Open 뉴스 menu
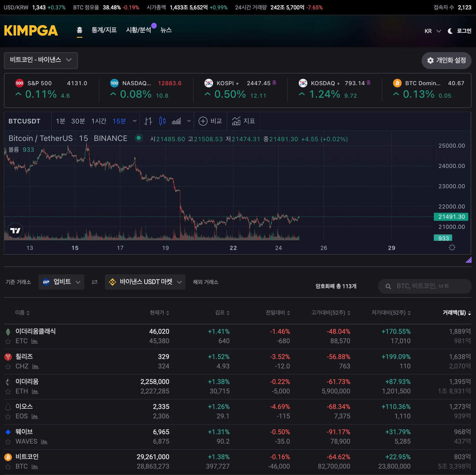Image resolution: width=476 pixels, height=475 pixels. (x=166, y=30)
